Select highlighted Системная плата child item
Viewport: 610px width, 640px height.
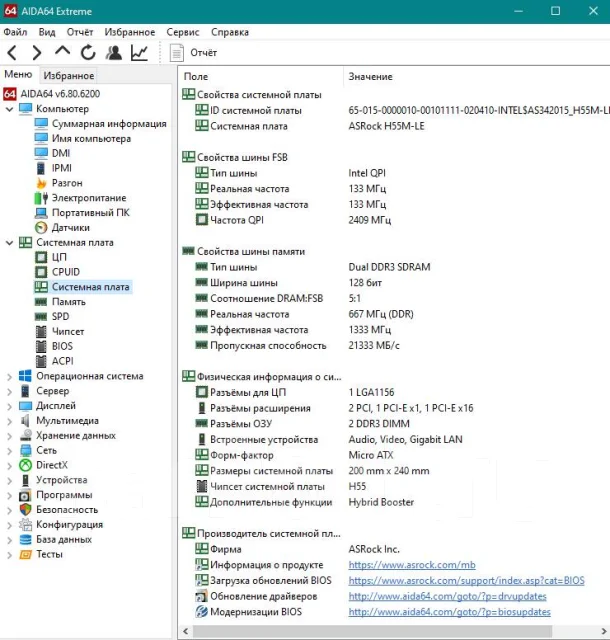[91, 287]
